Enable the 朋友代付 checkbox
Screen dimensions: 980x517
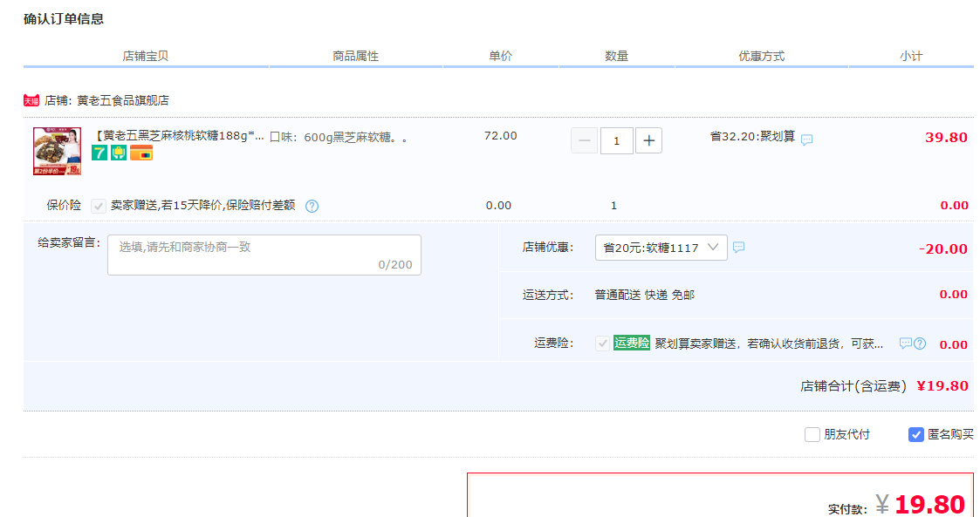812,434
